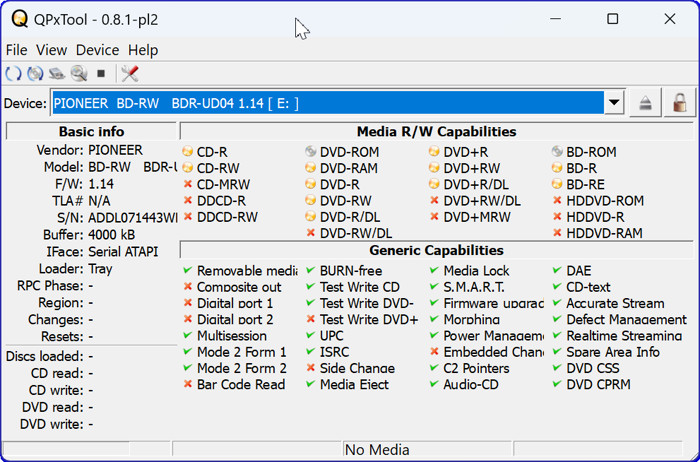The width and height of the screenshot is (700, 462).
Task: Open the Device selection dropdown arrow
Action: pos(614,103)
